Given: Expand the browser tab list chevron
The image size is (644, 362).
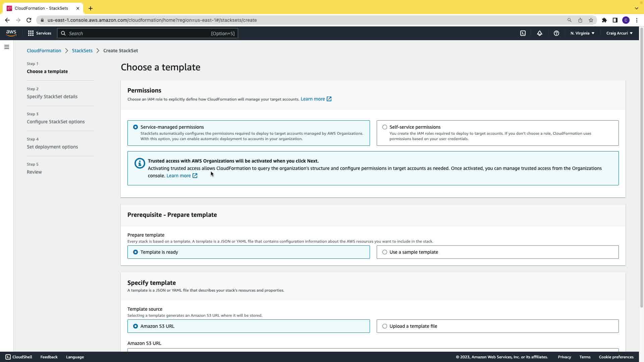Looking at the screenshot, I should pos(636,8).
